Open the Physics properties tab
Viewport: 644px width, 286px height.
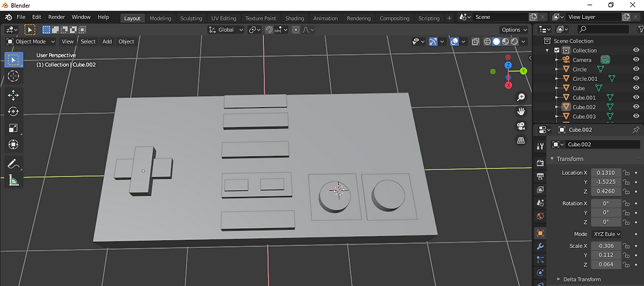[x=540, y=272]
